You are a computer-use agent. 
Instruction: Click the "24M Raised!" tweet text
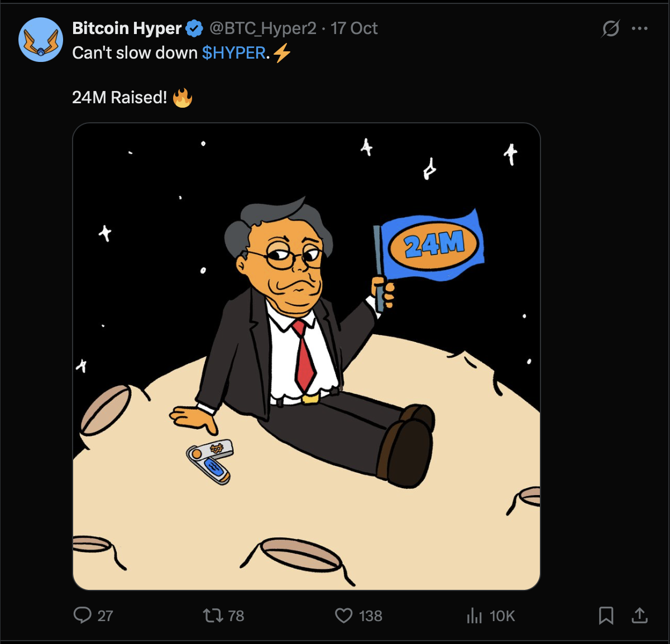pyautogui.click(x=119, y=98)
